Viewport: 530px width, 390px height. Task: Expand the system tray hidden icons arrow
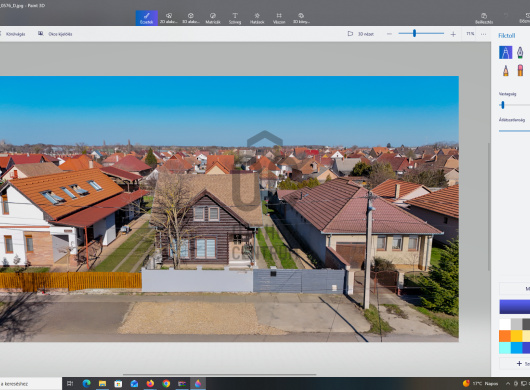(508, 384)
